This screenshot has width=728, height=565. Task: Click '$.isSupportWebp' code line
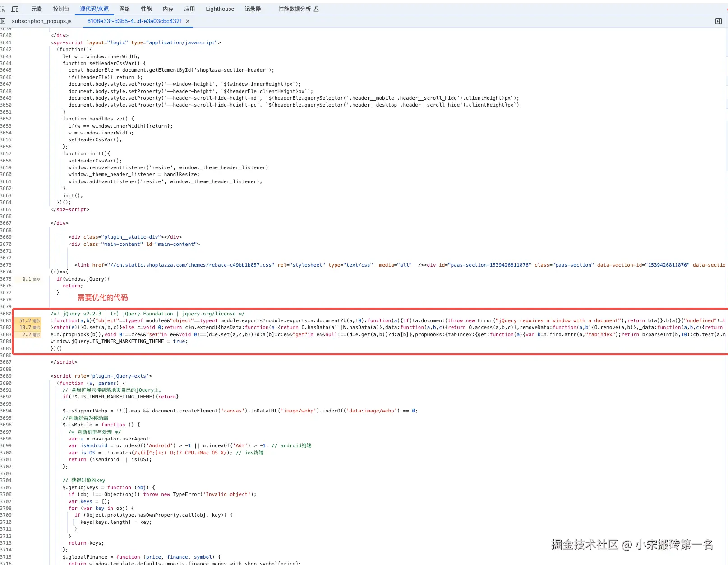pos(240,411)
